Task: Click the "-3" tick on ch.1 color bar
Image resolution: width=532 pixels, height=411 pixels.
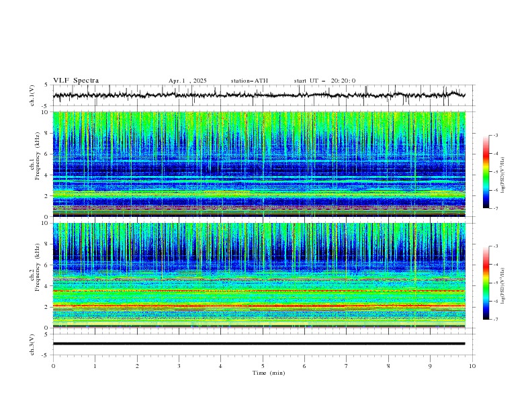Action: coord(495,135)
